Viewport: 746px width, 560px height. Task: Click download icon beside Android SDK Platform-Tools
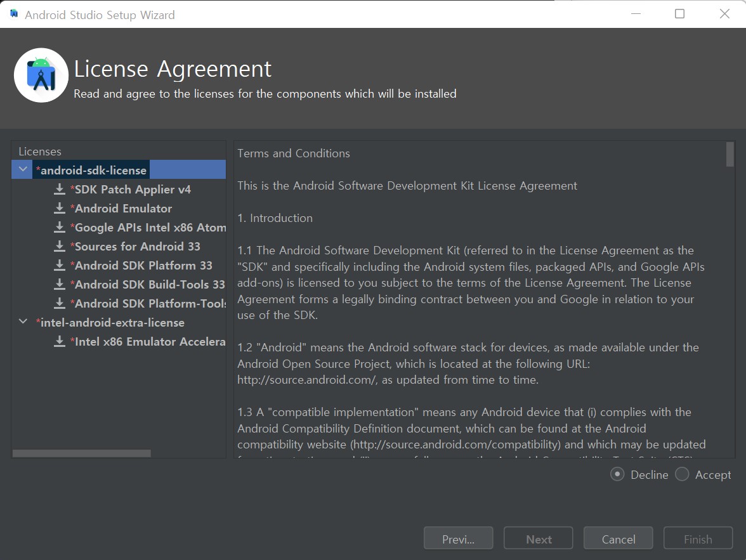[x=60, y=304]
